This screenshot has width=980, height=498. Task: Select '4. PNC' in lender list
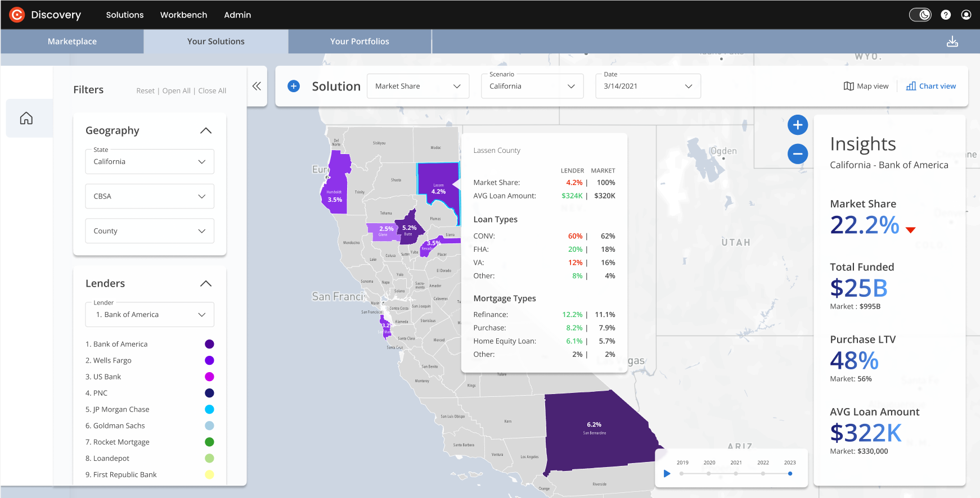tap(96, 393)
